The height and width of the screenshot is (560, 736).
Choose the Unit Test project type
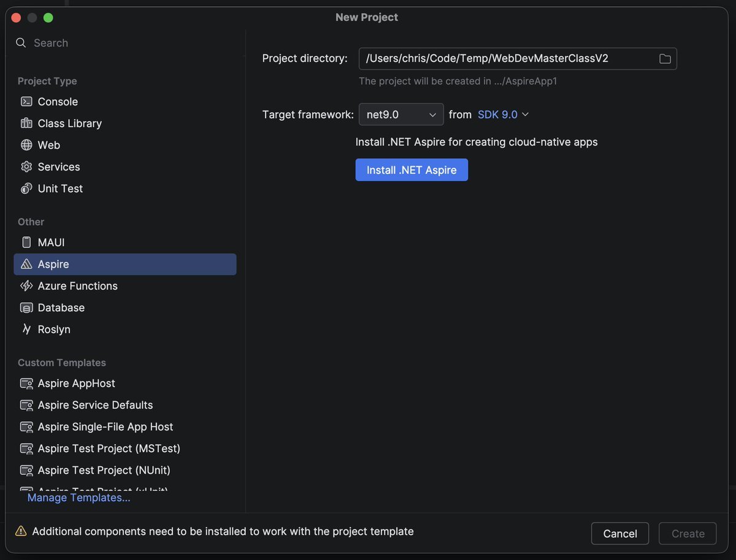[125, 189]
